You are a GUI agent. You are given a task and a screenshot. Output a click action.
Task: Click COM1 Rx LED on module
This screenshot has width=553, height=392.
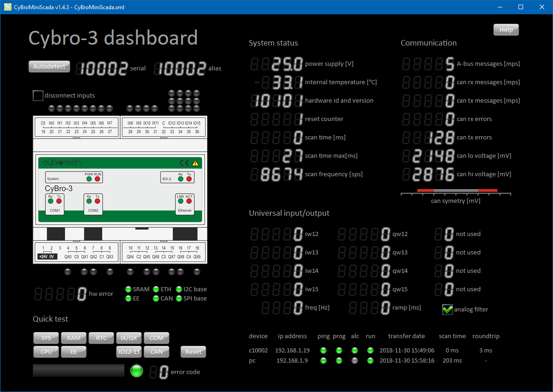click(51, 201)
